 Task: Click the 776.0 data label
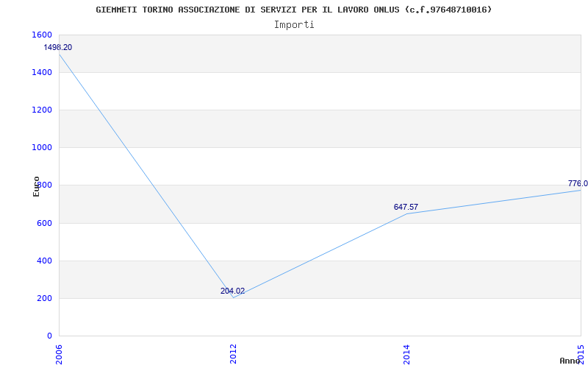click(x=578, y=183)
